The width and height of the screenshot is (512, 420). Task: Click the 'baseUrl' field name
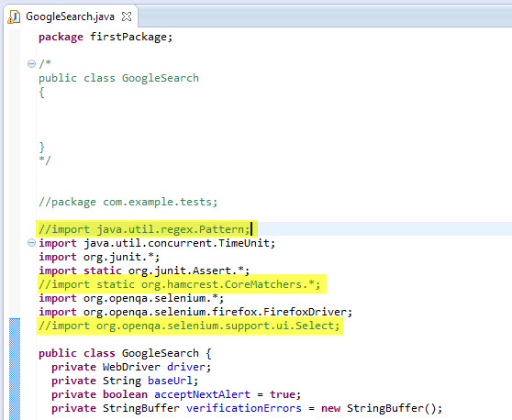[x=170, y=381]
